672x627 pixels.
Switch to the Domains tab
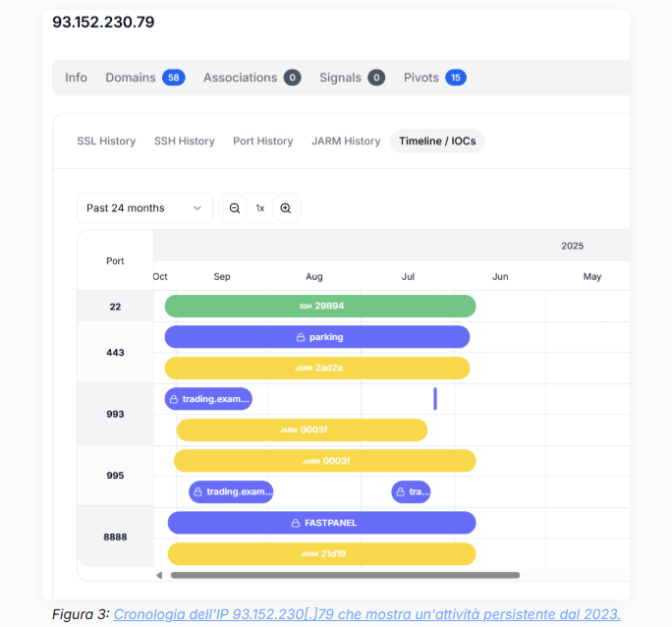pos(144,78)
